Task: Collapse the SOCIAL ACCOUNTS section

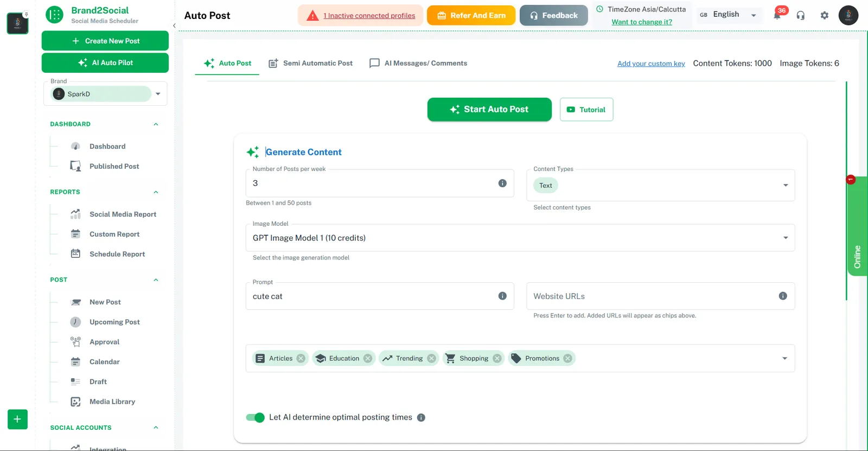Action: point(156,428)
